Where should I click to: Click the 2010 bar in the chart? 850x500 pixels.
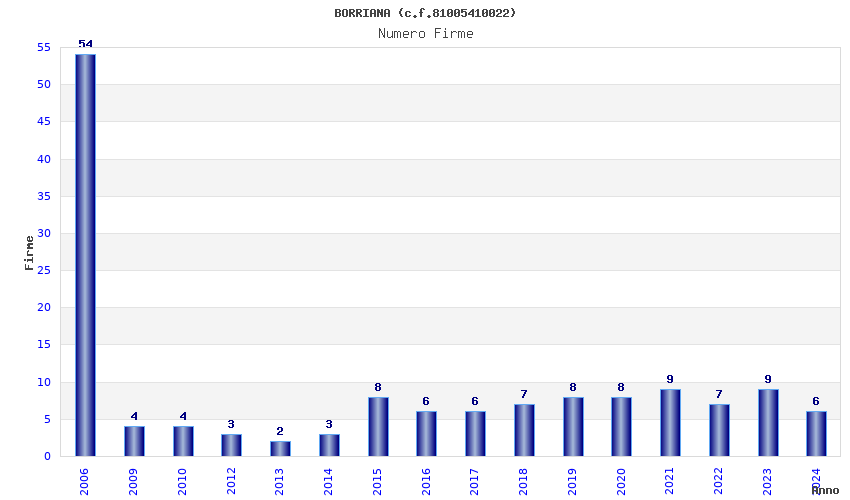[183, 441]
